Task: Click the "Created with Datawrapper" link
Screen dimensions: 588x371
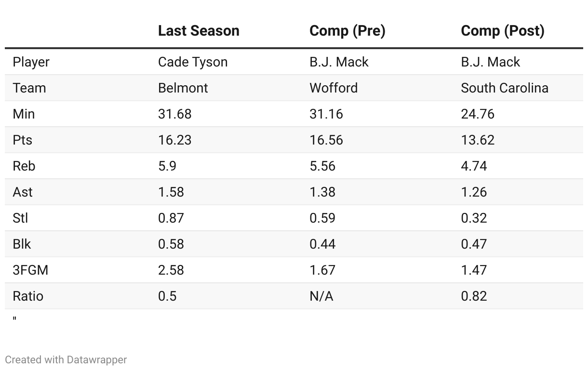Action: pos(66,360)
